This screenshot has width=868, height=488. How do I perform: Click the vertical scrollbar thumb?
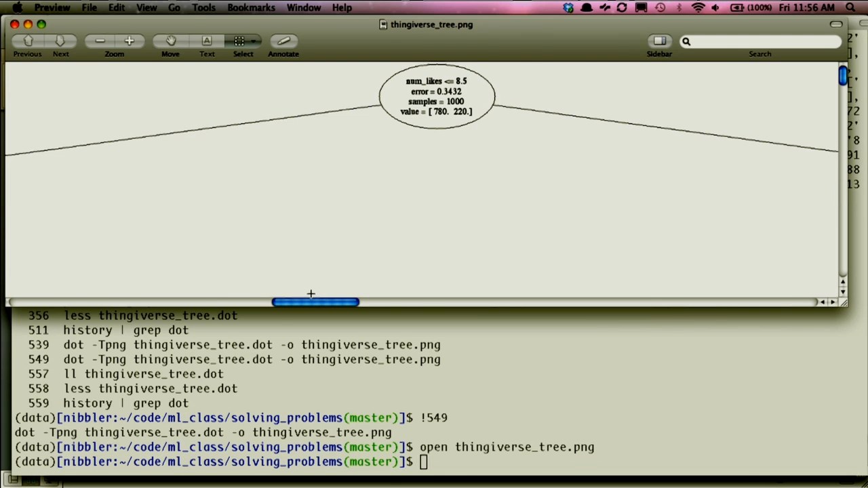[x=843, y=75]
